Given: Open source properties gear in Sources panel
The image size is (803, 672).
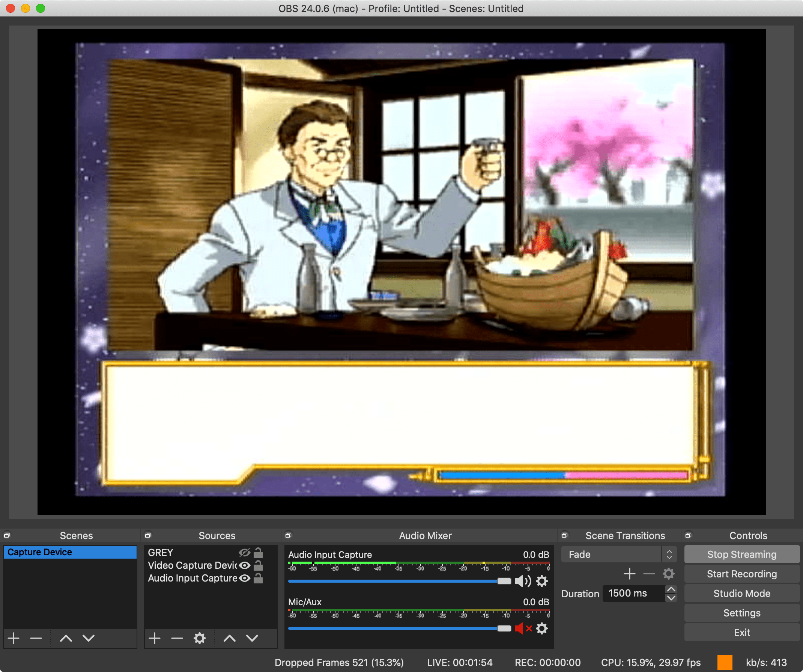Looking at the screenshot, I should 199,638.
